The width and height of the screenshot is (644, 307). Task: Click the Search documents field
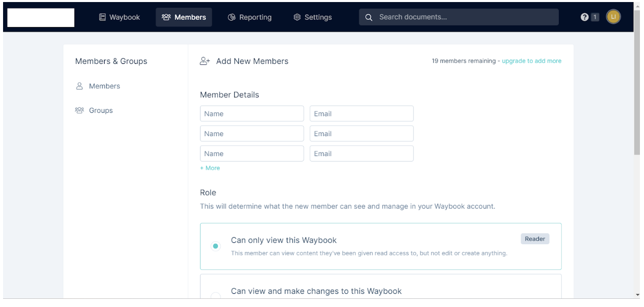click(x=464, y=17)
